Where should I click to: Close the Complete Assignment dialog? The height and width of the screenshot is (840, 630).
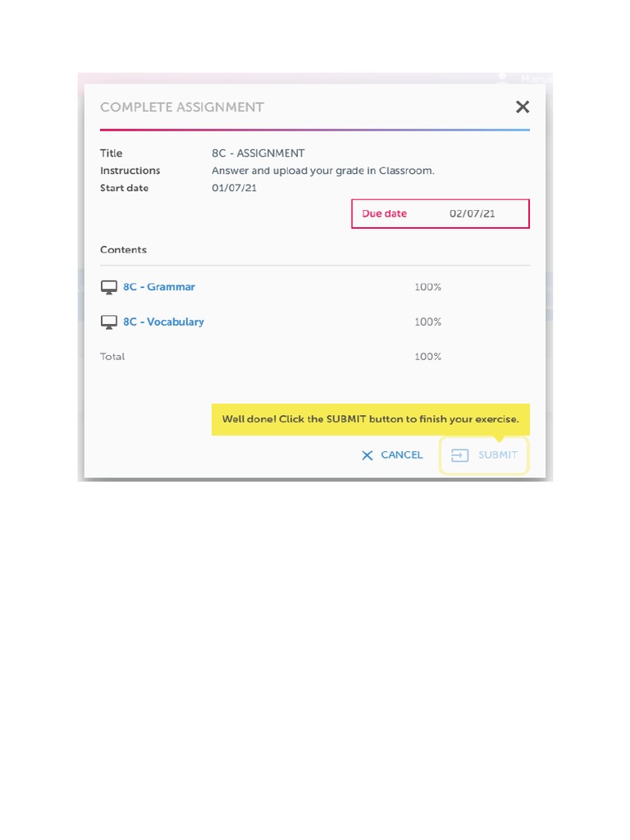(523, 107)
